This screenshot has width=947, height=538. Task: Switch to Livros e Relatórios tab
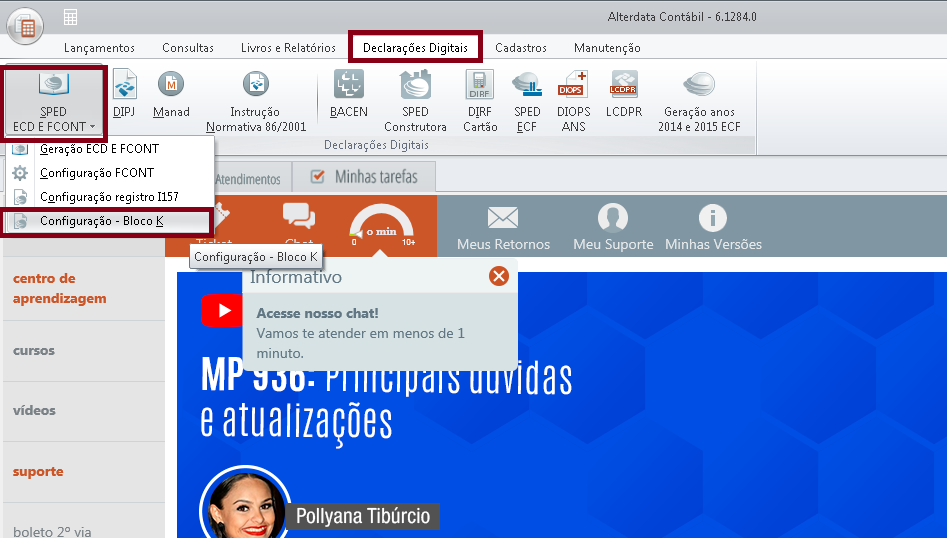[x=288, y=48]
